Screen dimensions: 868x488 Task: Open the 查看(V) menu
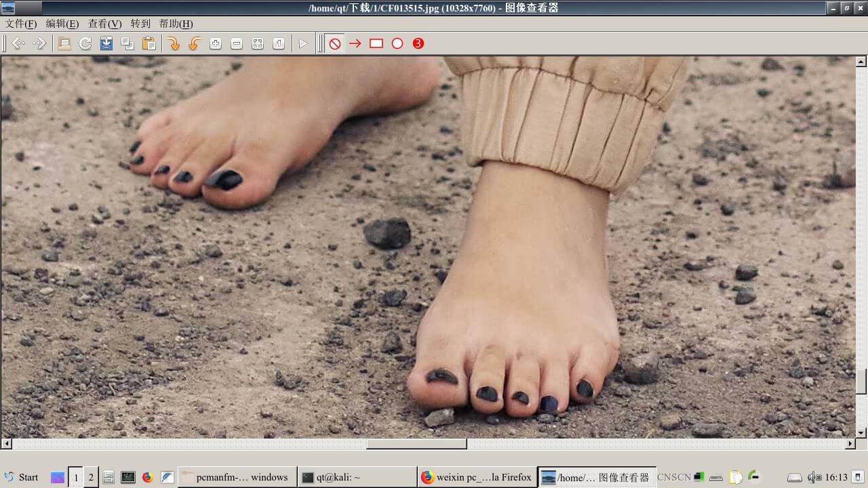(x=104, y=24)
